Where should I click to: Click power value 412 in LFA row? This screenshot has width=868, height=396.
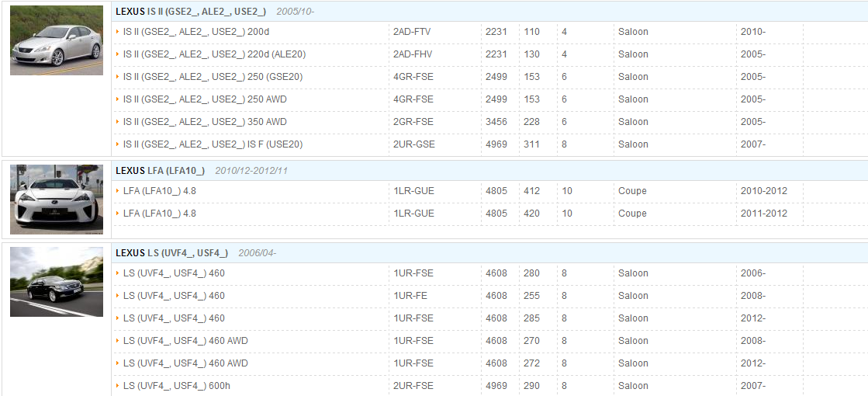pos(531,191)
